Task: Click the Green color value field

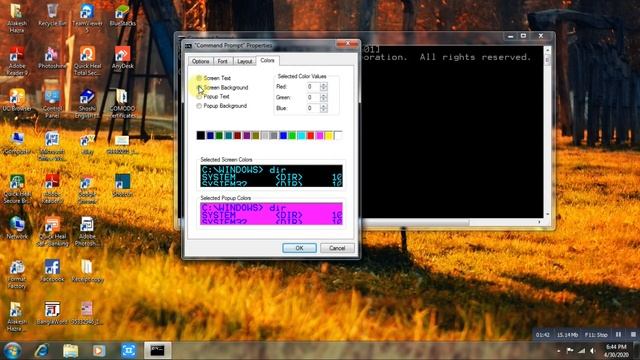Action: coord(313,97)
